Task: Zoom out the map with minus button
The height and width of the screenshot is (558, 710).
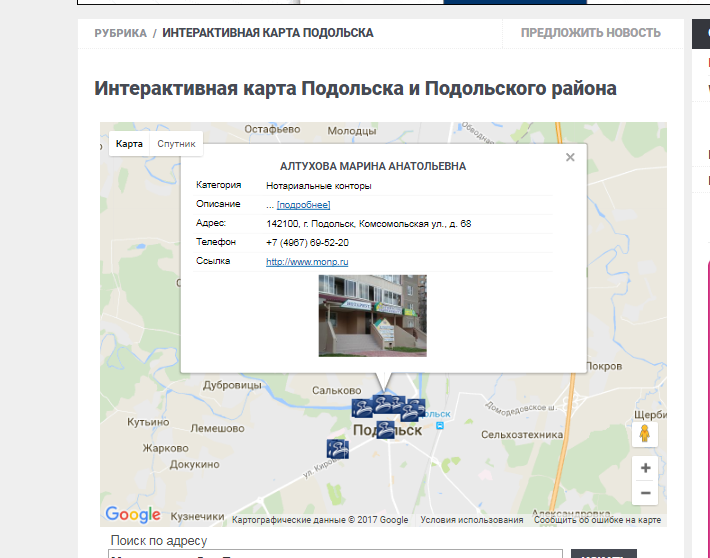Action: 645,492
